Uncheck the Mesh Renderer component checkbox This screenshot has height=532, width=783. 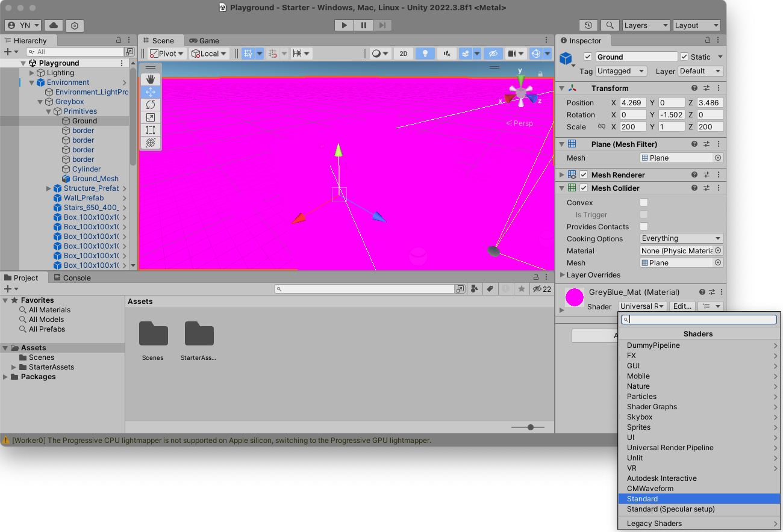pos(584,175)
